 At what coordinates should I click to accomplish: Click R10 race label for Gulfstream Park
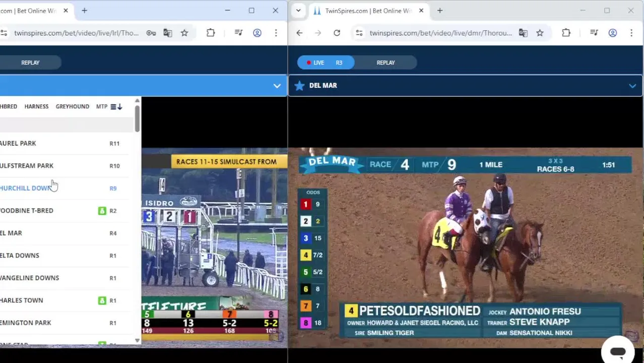coord(114,166)
